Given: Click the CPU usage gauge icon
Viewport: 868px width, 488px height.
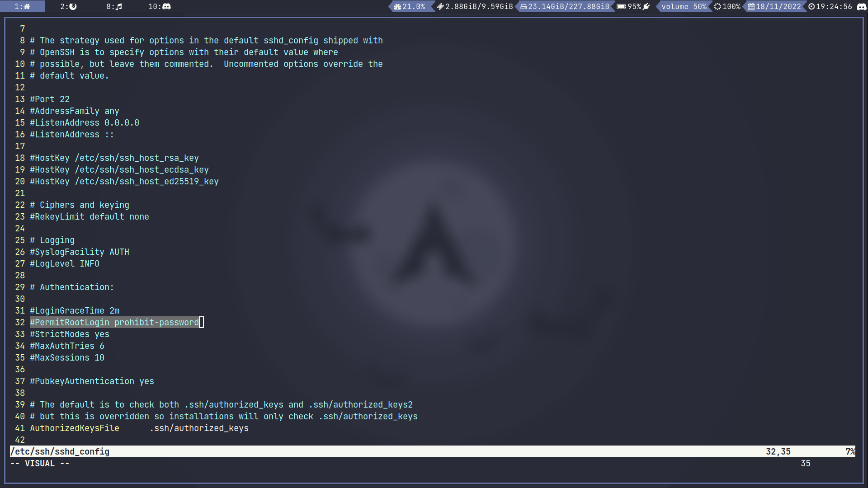Looking at the screenshot, I should pos(397,6).
